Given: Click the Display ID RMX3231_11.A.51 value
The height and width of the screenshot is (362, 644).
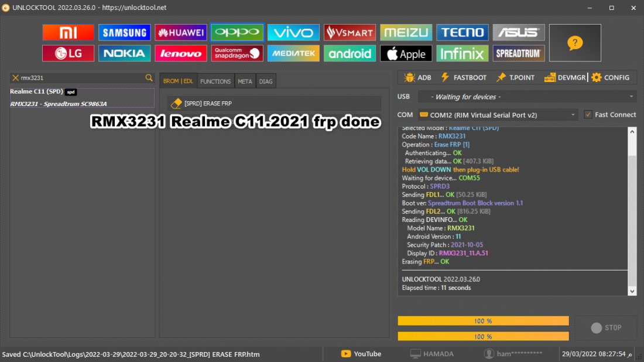Looking at the screenshot, I should pyautogui.click(x=463, y=253).
